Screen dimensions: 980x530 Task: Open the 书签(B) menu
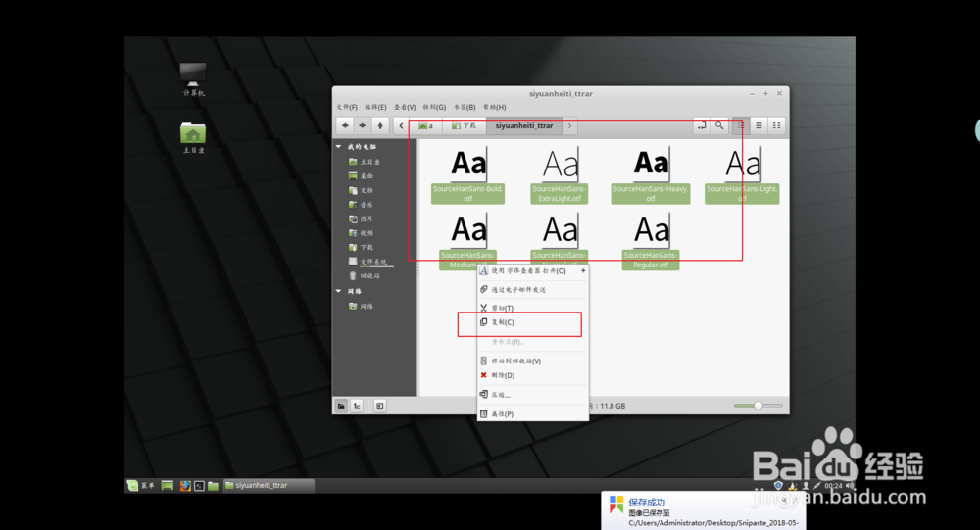tap(465, 107)
